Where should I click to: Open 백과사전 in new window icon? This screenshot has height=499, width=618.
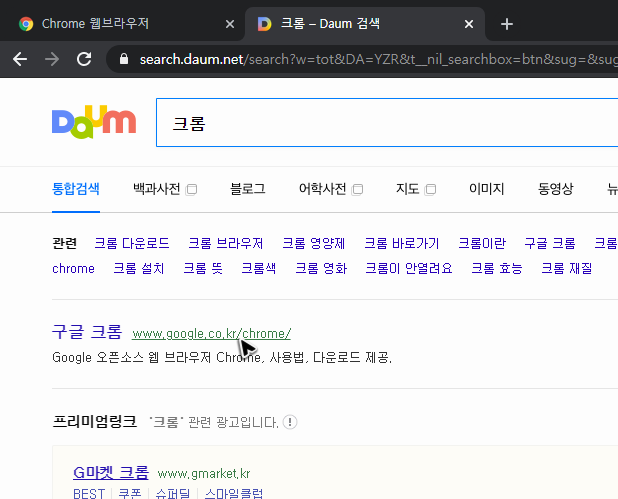(x=192, y=190)
